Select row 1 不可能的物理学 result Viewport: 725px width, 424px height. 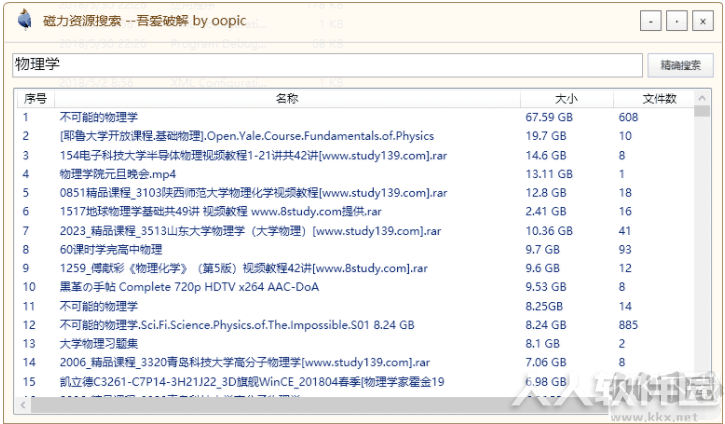(x=98, y=117)
